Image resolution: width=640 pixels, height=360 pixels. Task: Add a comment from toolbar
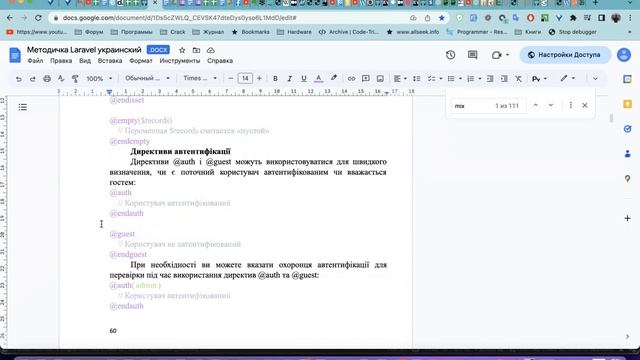coord(366,78)
